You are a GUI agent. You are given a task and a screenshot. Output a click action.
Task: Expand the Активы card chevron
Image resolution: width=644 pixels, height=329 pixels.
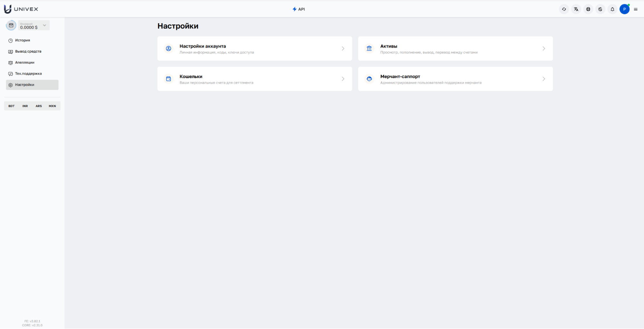[543, 49]
